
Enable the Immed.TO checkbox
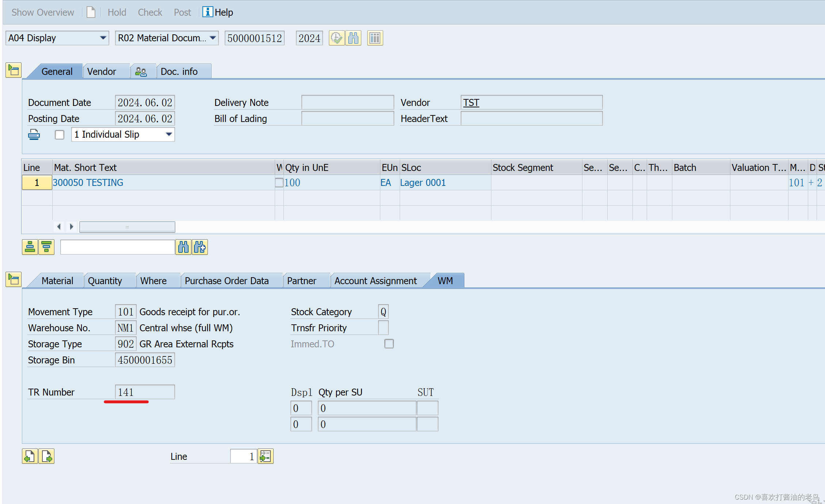(389, 344)
